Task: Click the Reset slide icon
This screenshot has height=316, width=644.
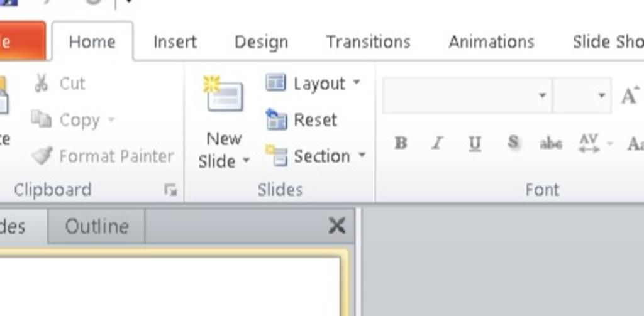Action: [x=277, y=119]
